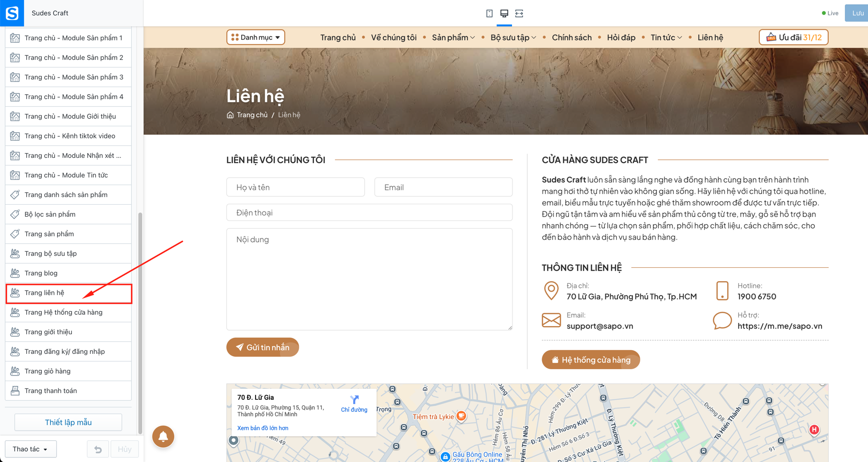868x462 pixels.
Task: Go to Trang chủ in the navigation bar
Action: click(338, 37)
